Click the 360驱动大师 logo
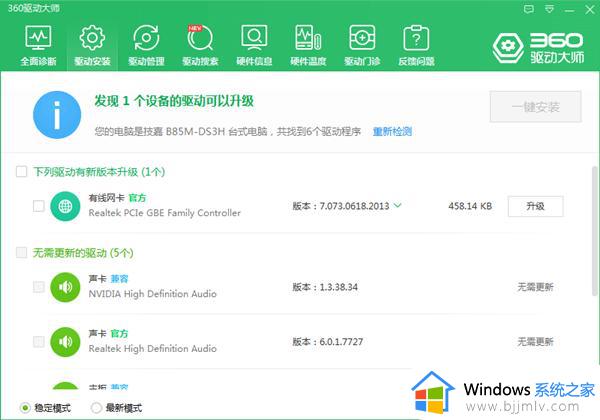This screenshot has height=420, width=600. pyautogui.click(x=538, y=48)
